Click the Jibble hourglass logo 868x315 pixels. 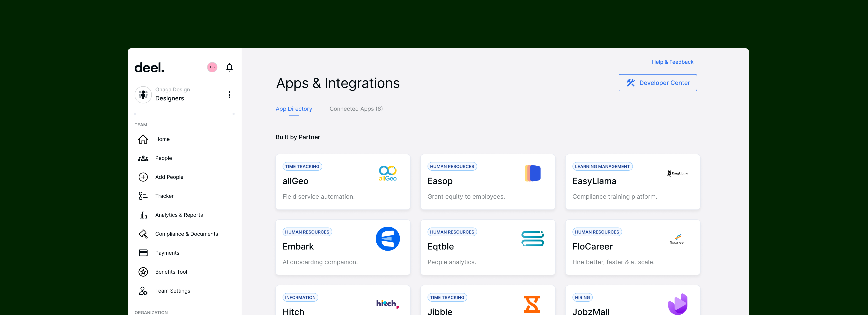[532, 304]
